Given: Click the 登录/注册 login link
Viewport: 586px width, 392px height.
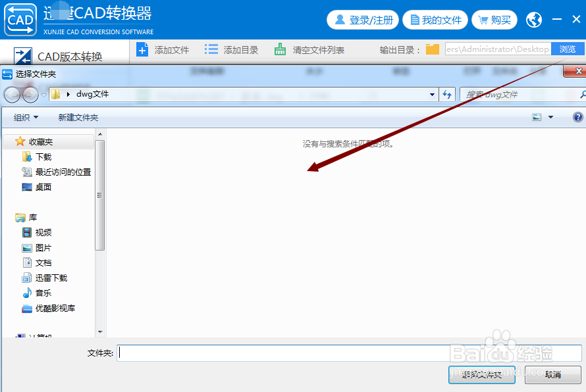Looking at the screenshot, I should coord(363,20).
